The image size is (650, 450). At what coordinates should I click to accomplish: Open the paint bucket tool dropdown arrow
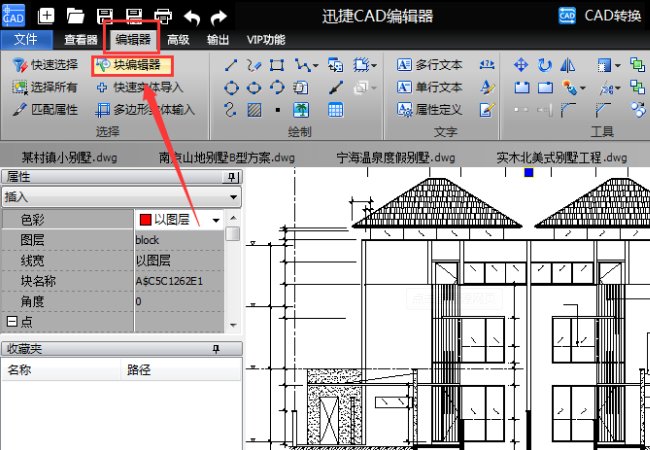[583, 88]
